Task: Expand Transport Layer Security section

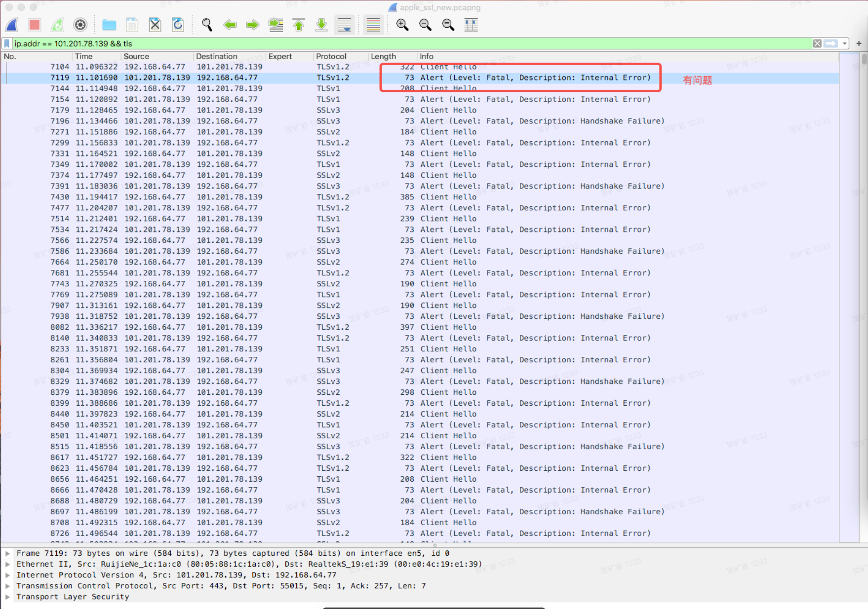Action: coord(7,597)
